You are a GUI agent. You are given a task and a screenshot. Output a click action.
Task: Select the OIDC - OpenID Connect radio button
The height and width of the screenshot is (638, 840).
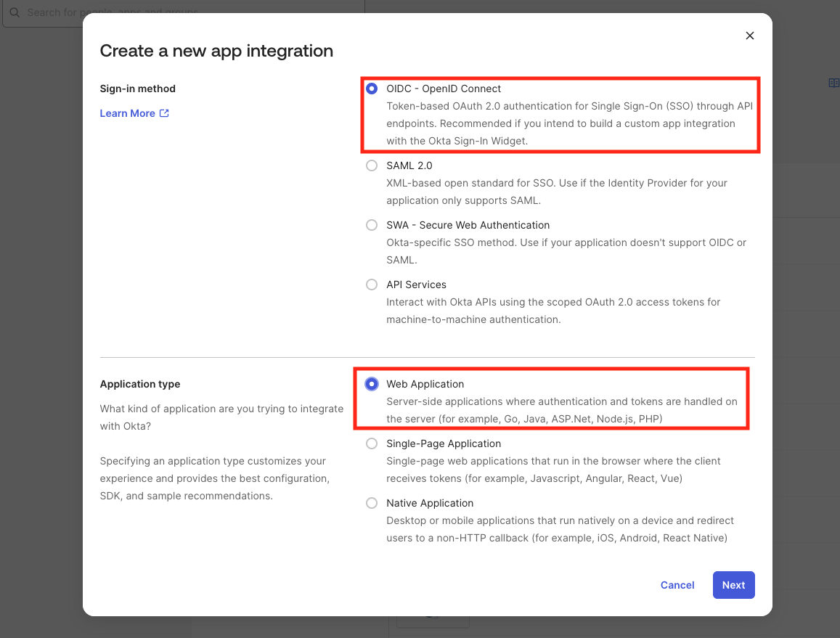tap(372, 89)
